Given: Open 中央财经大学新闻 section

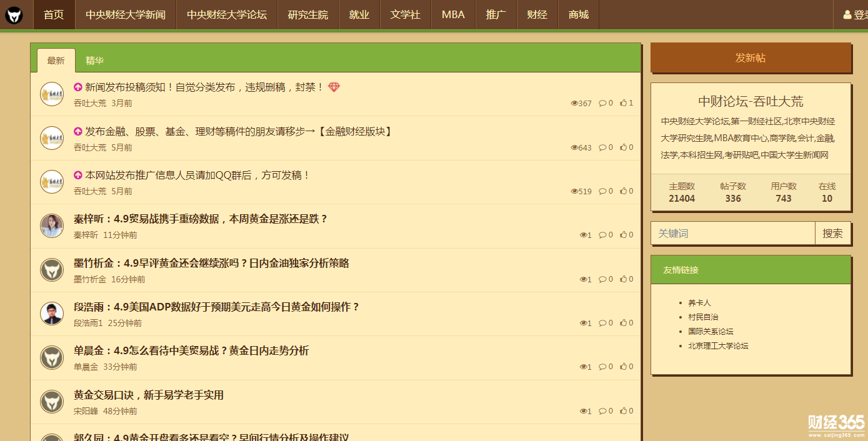Looking at the screenshot, I should pyautogui.click(x=126, y=14).
